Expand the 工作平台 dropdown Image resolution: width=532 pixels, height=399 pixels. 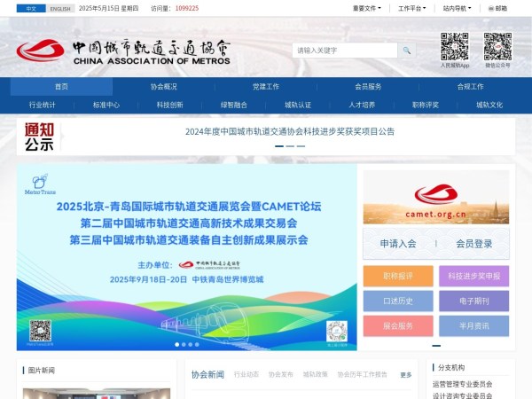pyautogui.click(x=412, y=8)
